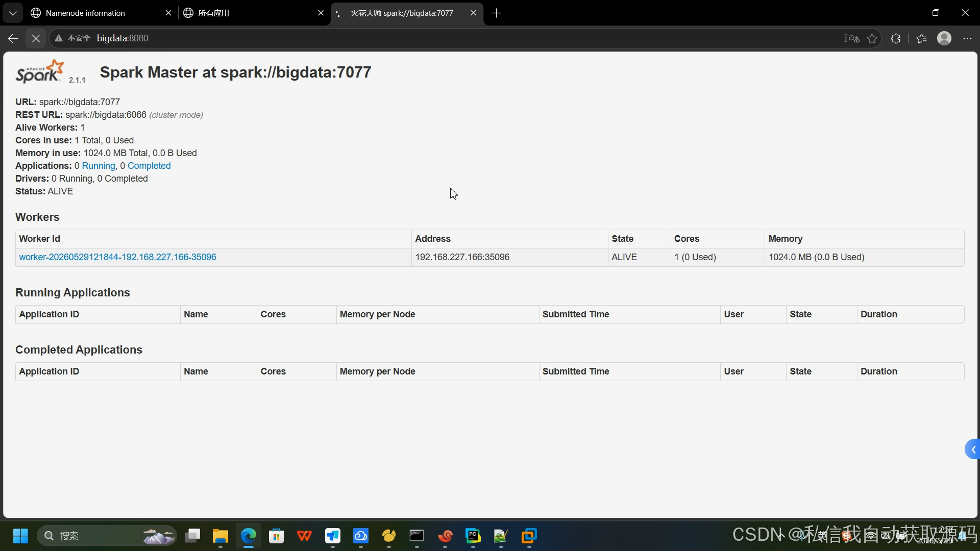Close the 火花大师 spark tab
Viewport: 980px width, 551px height.
pyautogui.click(x=473, y=13)
